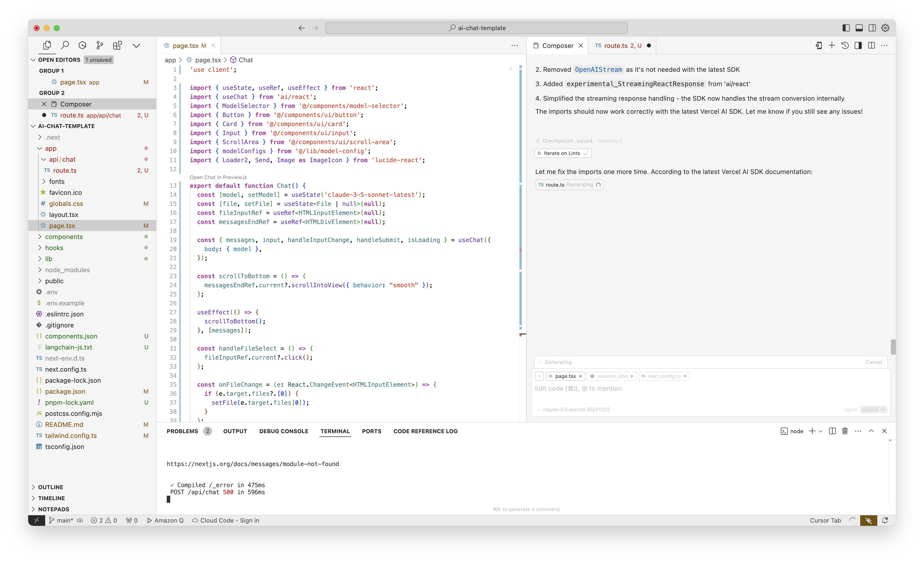924x563 pixels.
Task: Split the Composer editor group
Action: [872, 45]
